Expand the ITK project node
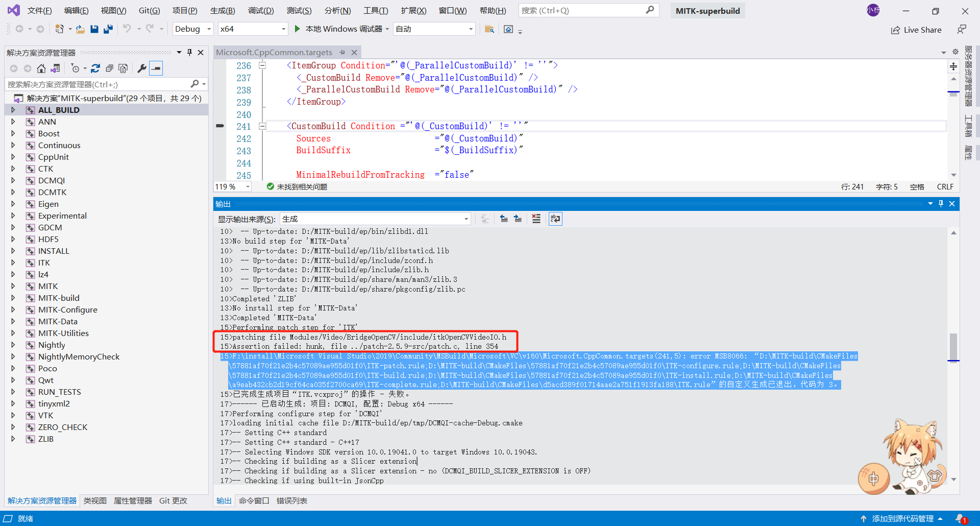 (13, 262)
